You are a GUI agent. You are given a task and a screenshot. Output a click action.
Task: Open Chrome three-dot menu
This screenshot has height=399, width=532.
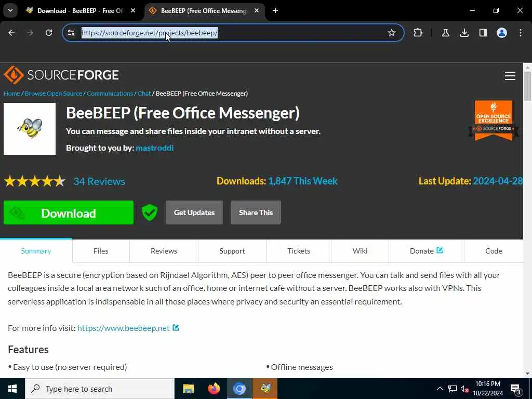(521, 33)
